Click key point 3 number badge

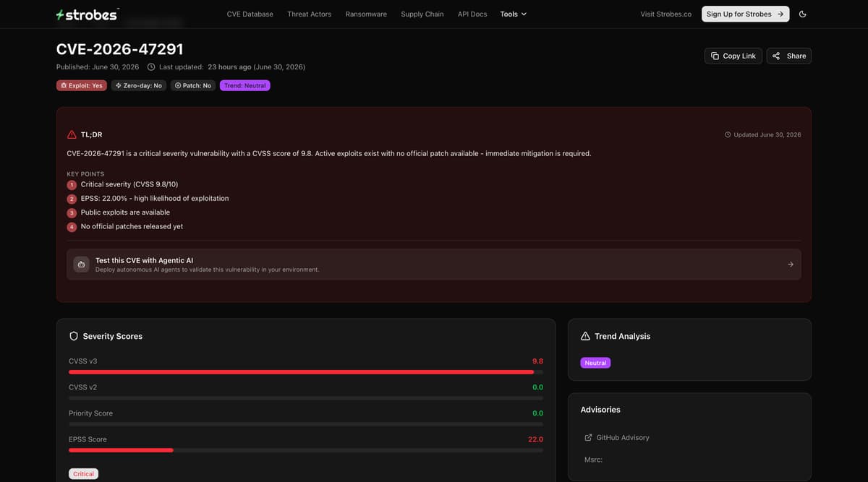72,213
